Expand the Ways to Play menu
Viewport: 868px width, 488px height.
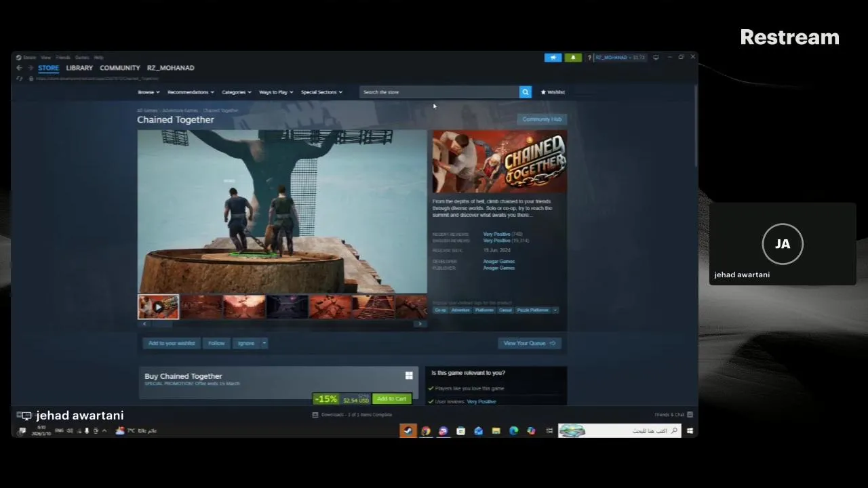click(x=276, y=92)
